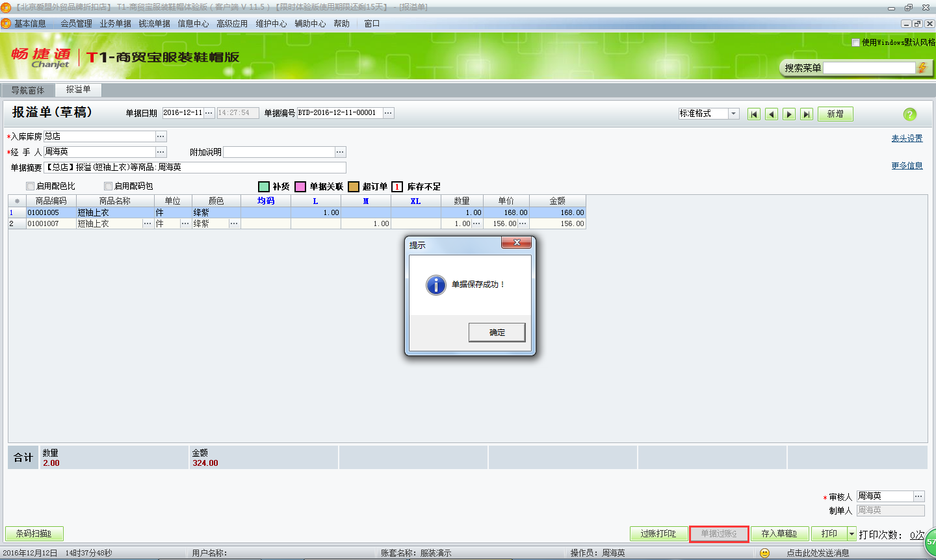This screenshot has width=936, height=560.
Task: Click the lightning search icon
Action: point(922,68)
